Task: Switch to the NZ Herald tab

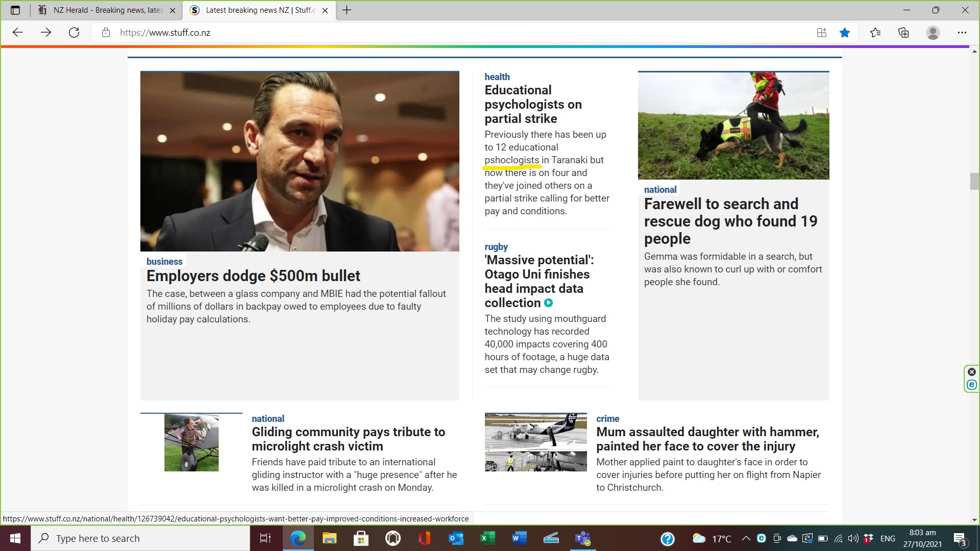Action: [107, 10]
